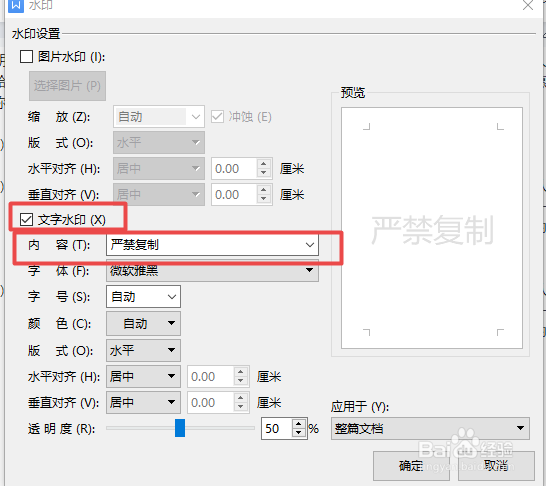Close the 水印 dialog window
Viewport: 546px width, 486px height.
tap(528, 5)
